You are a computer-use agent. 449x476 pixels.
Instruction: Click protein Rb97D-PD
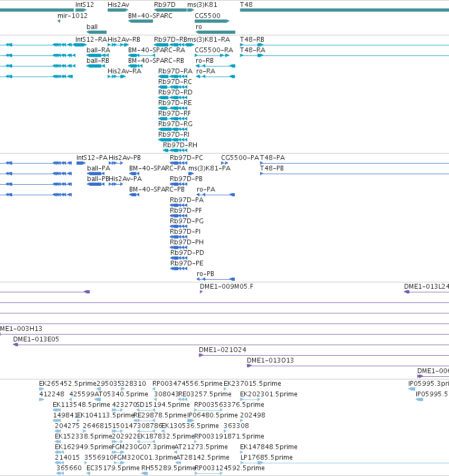pyautogui.click(x=187, y=253)
